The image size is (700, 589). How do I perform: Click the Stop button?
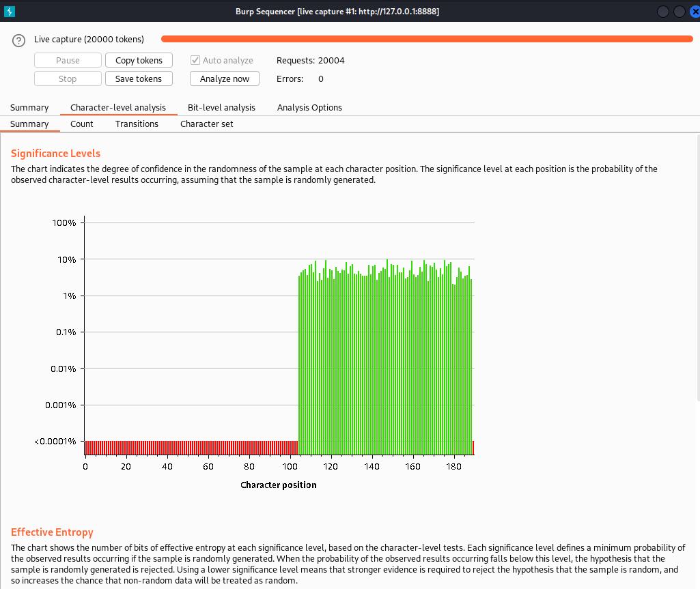[68, 78]
